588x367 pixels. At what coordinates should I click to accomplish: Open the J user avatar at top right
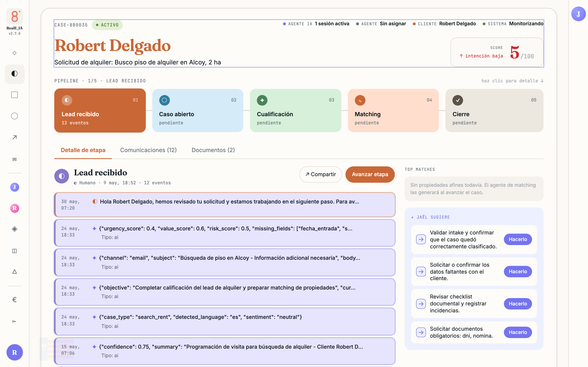tap(578, 14)
